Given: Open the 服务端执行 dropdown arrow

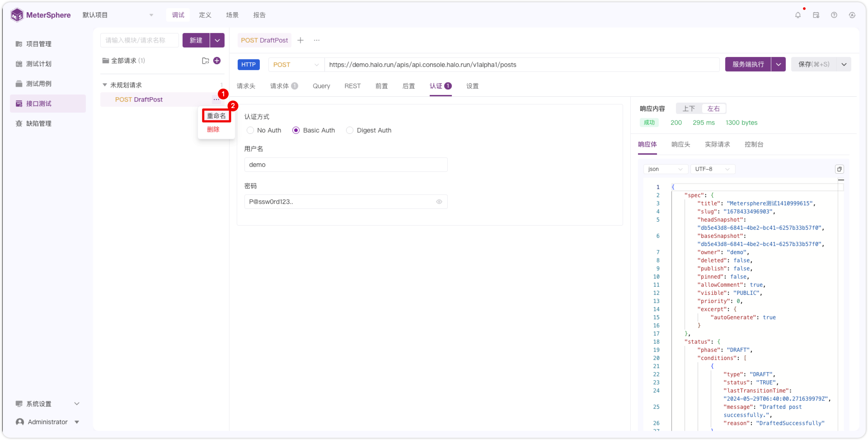Looking at the screenshot, I should (x=779, y=64).
